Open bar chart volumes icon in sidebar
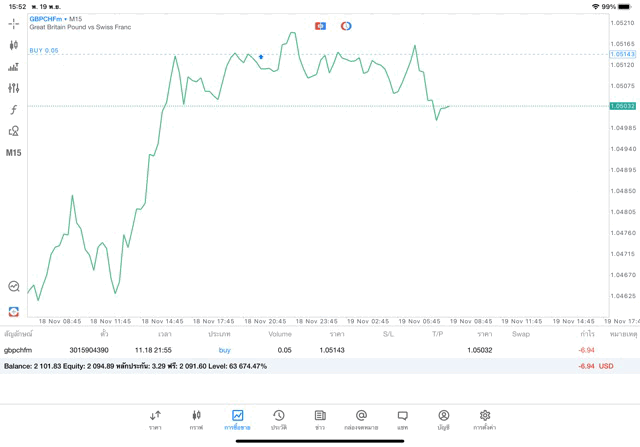Screen dimensions: 640x447 point(13,67)
